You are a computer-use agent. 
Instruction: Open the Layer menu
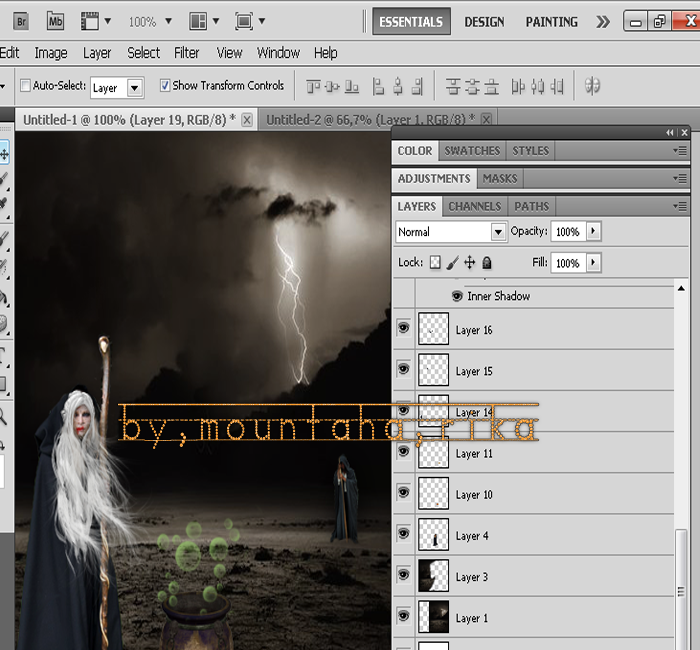(97, 53)
